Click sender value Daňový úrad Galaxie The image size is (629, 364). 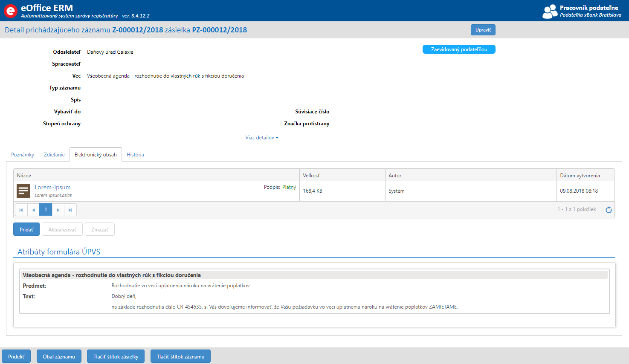point(110,52)
